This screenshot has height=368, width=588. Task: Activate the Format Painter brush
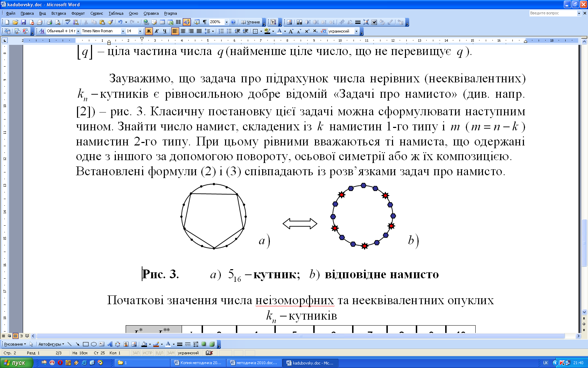(x=110, y=22)
